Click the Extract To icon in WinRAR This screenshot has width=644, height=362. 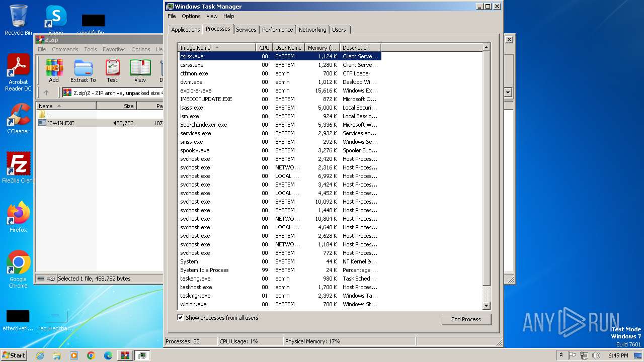pos(83,70)
